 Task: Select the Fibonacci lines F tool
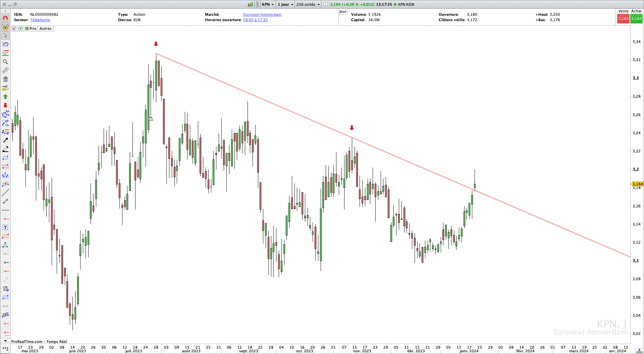click(5, 289)
